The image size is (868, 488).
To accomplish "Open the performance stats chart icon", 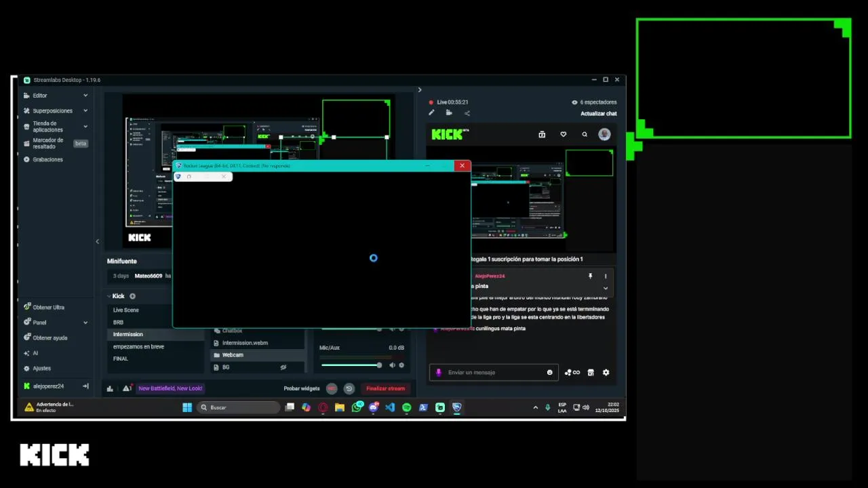I will [110, 388].
